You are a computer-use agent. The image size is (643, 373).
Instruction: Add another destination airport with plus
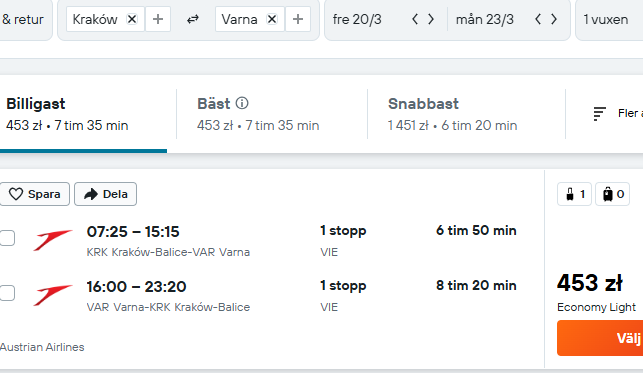pos(298,19)
